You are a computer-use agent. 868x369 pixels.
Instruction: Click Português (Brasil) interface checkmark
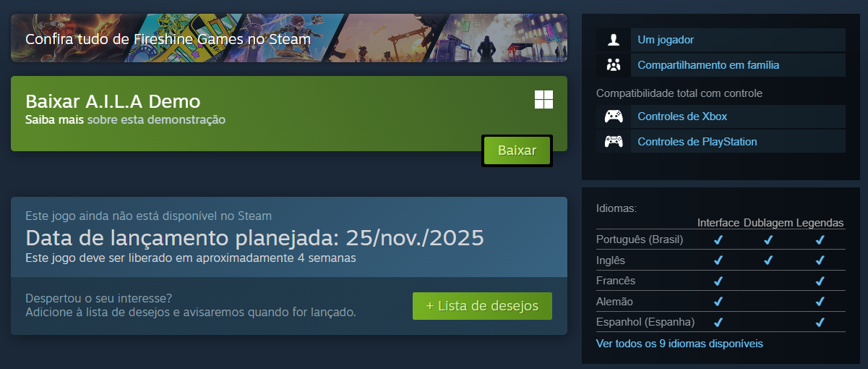pos(718,239)
